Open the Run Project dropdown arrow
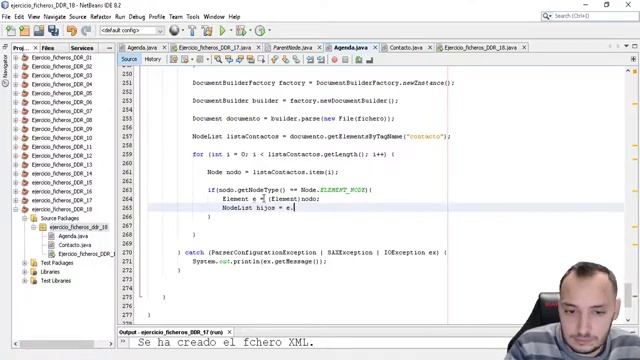The height and width of the screenshot is (360, 640). (231, 31)
